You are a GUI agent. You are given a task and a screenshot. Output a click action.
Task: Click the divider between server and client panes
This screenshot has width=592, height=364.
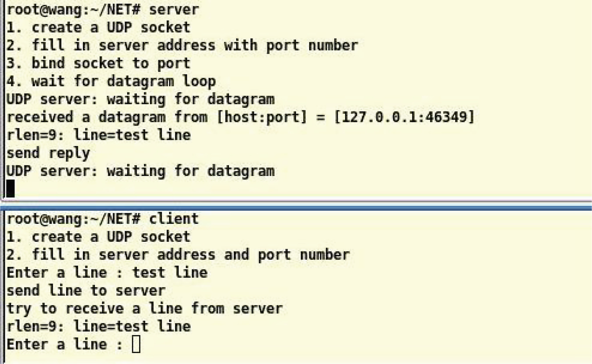[296, 205]
